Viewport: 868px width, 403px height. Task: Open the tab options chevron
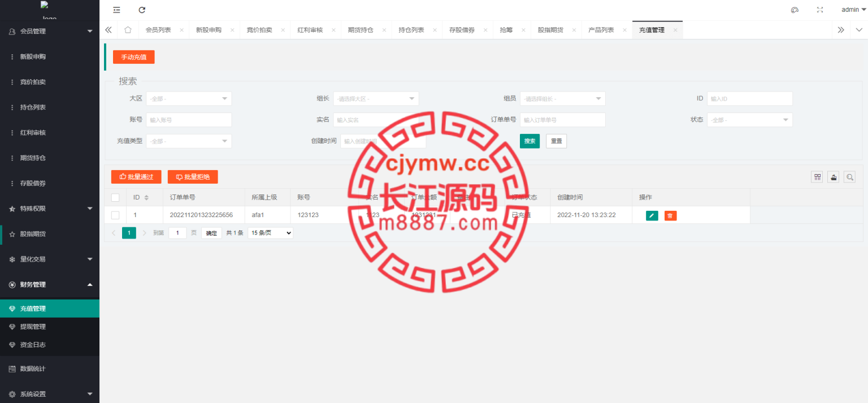click(x=859, y=30)
